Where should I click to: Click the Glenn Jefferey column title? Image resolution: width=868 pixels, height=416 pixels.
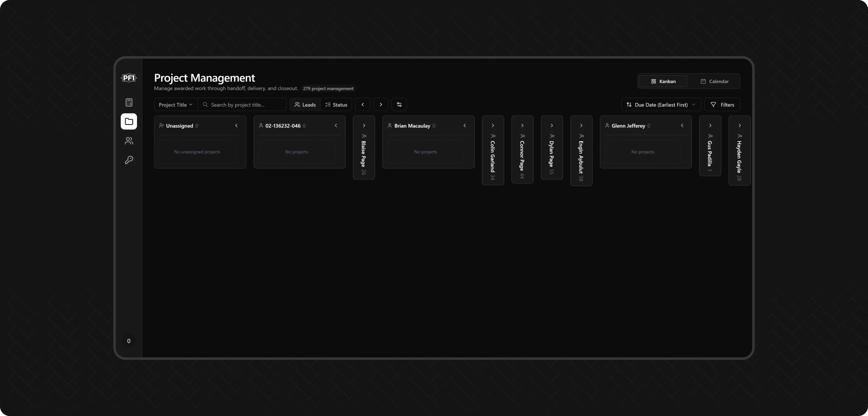tap(629, 126)
